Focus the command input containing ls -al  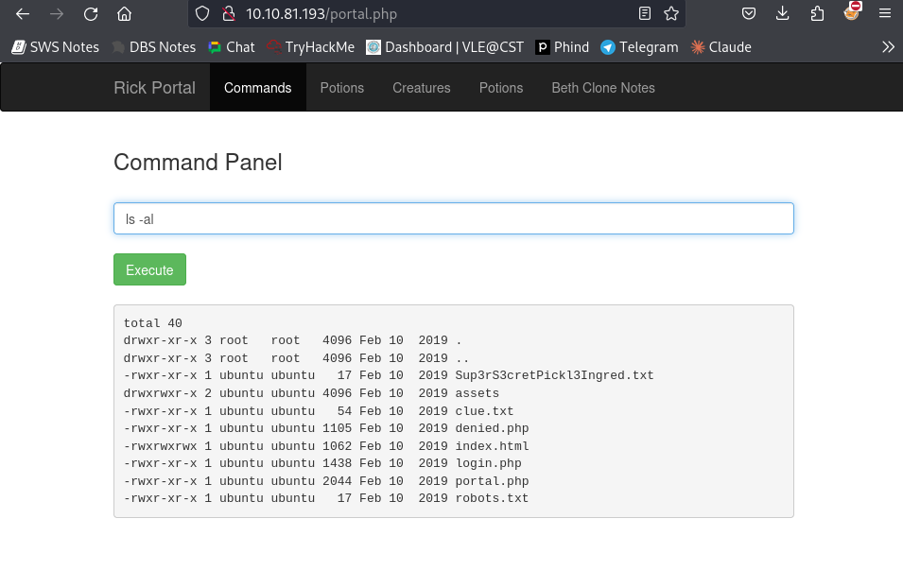pos(454,218)
